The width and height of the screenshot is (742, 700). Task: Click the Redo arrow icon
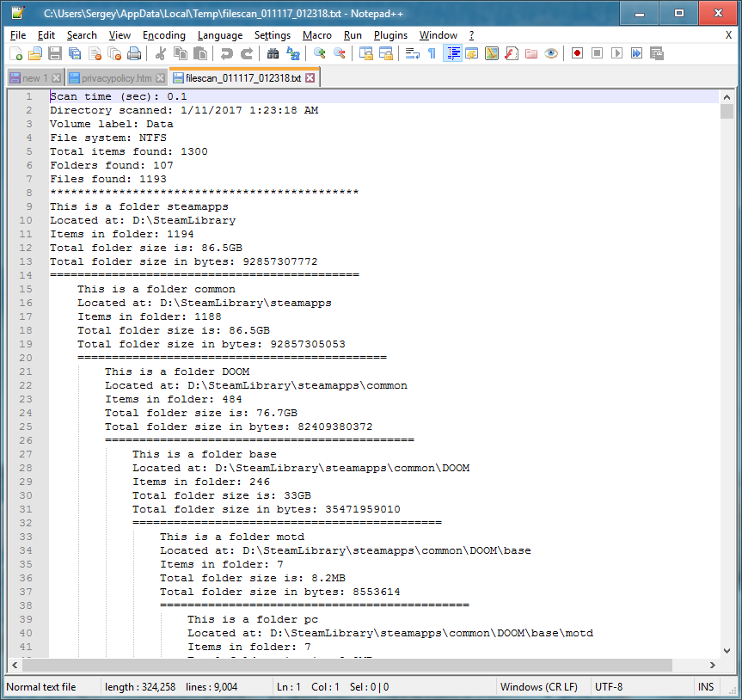(247, 53)
